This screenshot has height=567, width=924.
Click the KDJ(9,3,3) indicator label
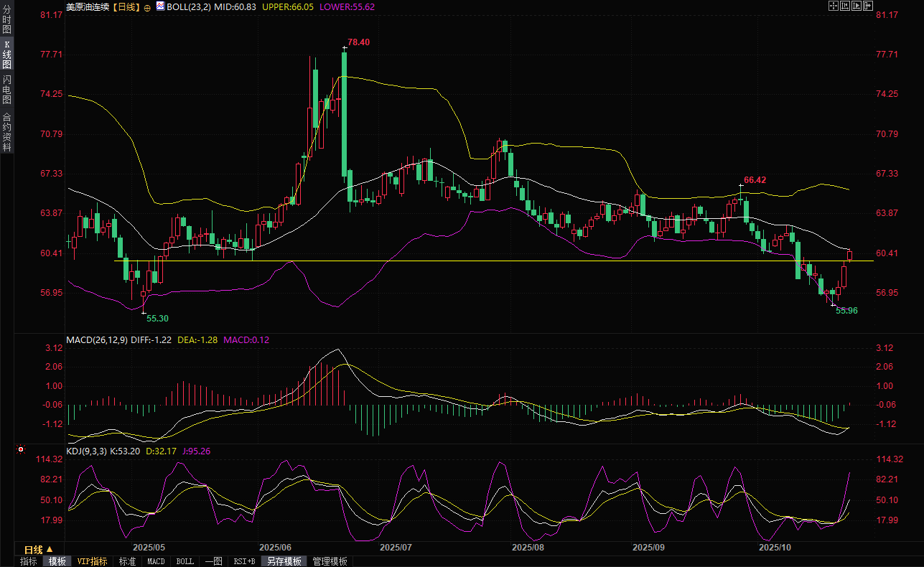coord(86,451)
